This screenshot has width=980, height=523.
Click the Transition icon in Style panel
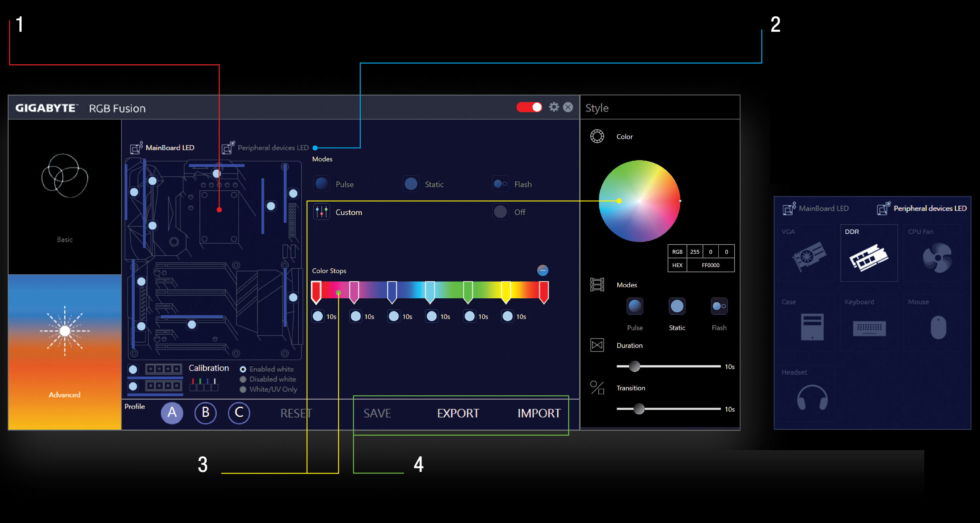597,388
